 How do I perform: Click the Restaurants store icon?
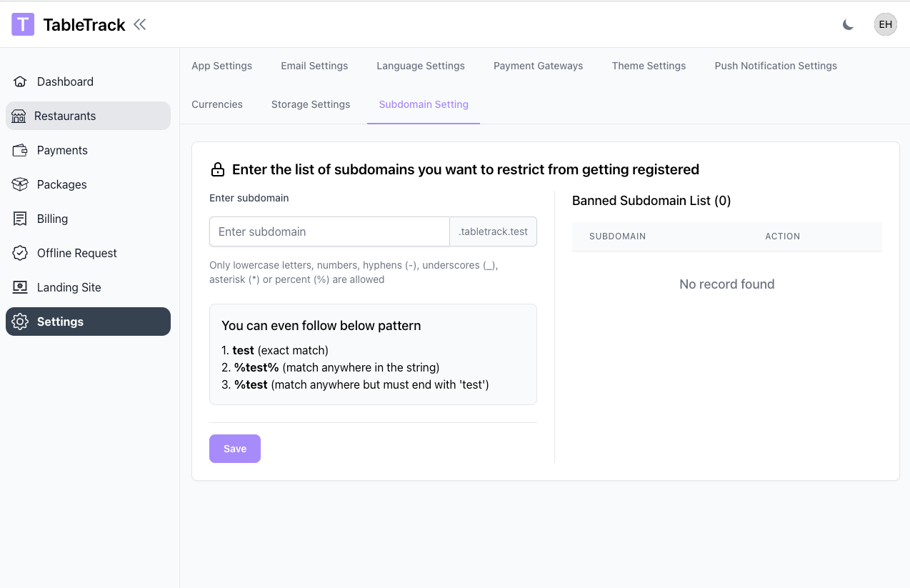[19, 116]
